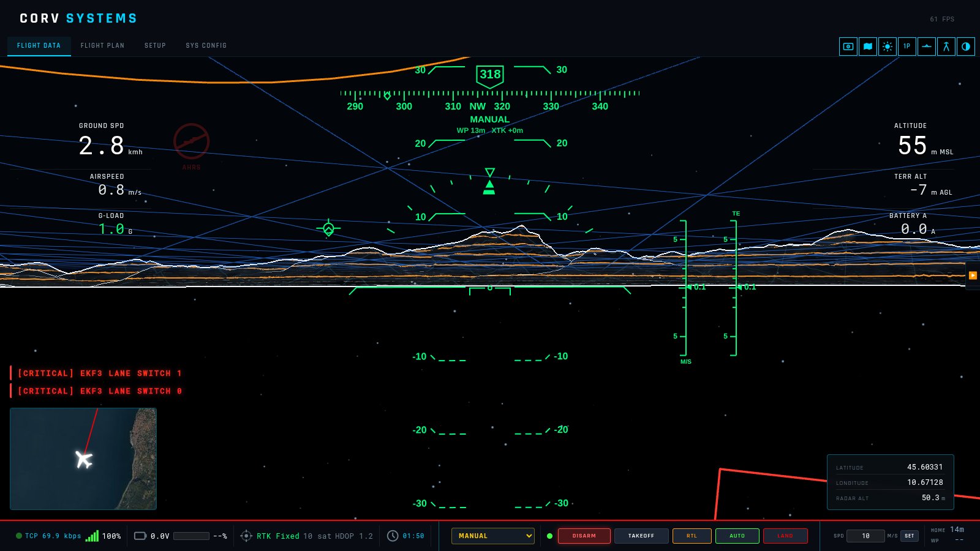
Task: Toggle the camera view icon
Action: coord(848,47)
